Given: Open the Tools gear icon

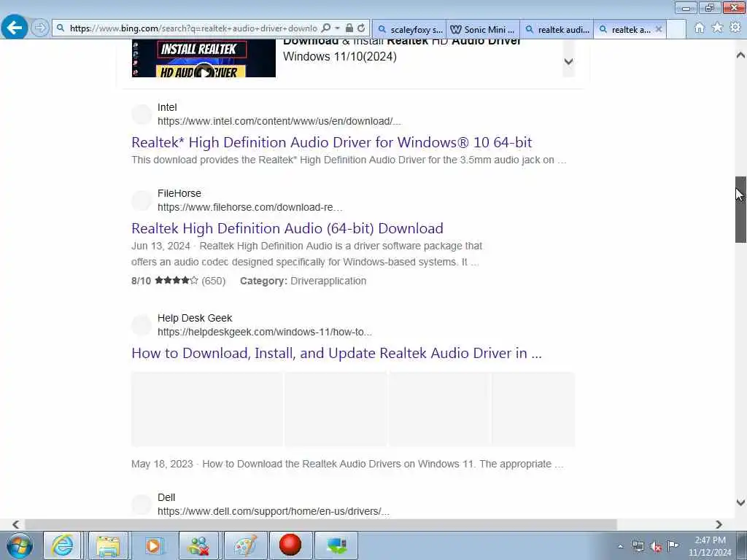Looking at the screenshot, I should click(735, 28).
